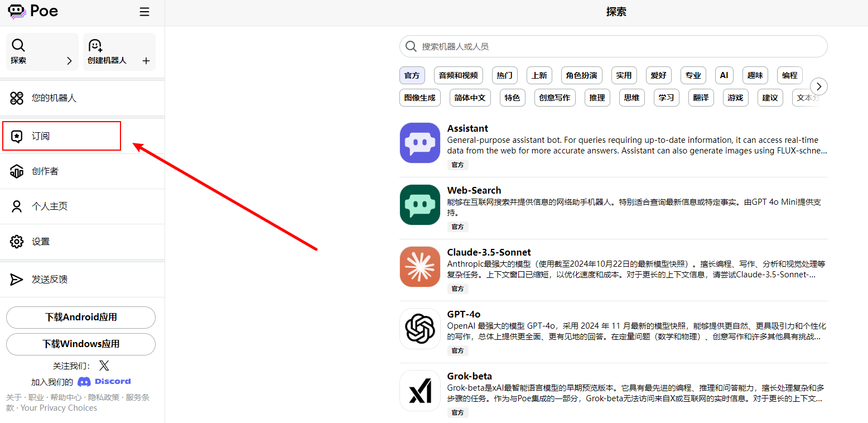Click the 下载Windows应用 button
This screenshot has width=868, height=423.
pyautogui.click(x=81, y=344)
